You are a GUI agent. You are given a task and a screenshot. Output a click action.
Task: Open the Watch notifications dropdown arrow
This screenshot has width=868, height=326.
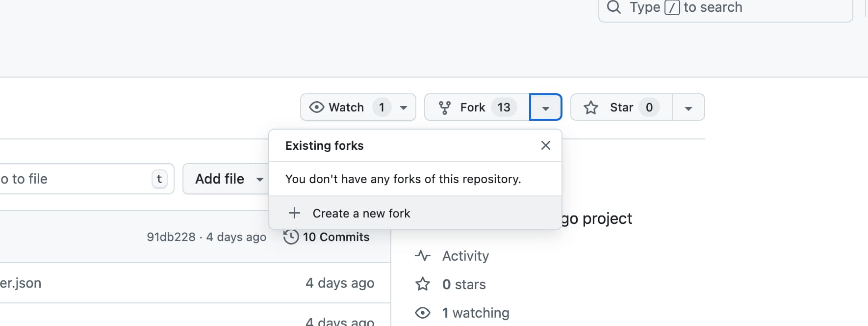404,108
